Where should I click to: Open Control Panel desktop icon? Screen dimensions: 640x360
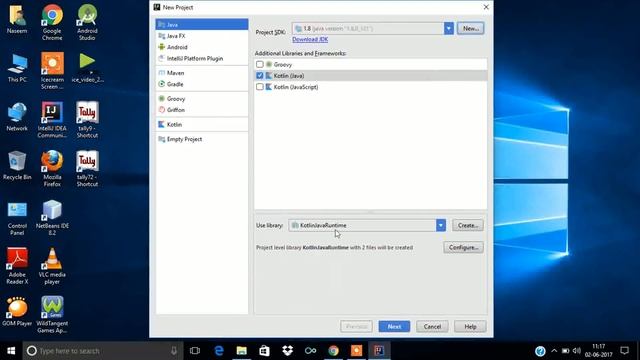click(x=17, y=218)
